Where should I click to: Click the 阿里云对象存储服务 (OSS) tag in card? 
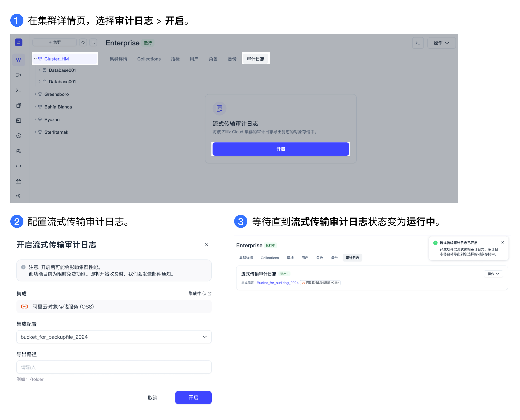pyautogui.click(x=320, y=283)
